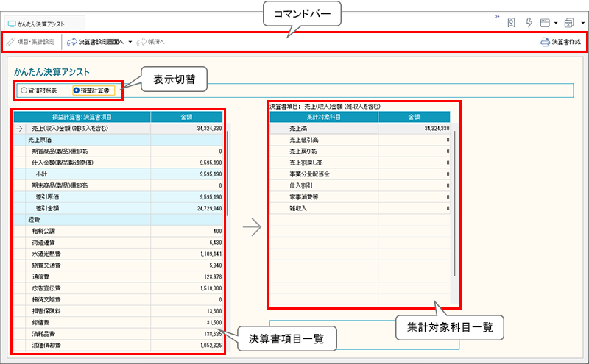
Task: Select the 貸借対照表 radio button
Action: (x=24, y=90)
